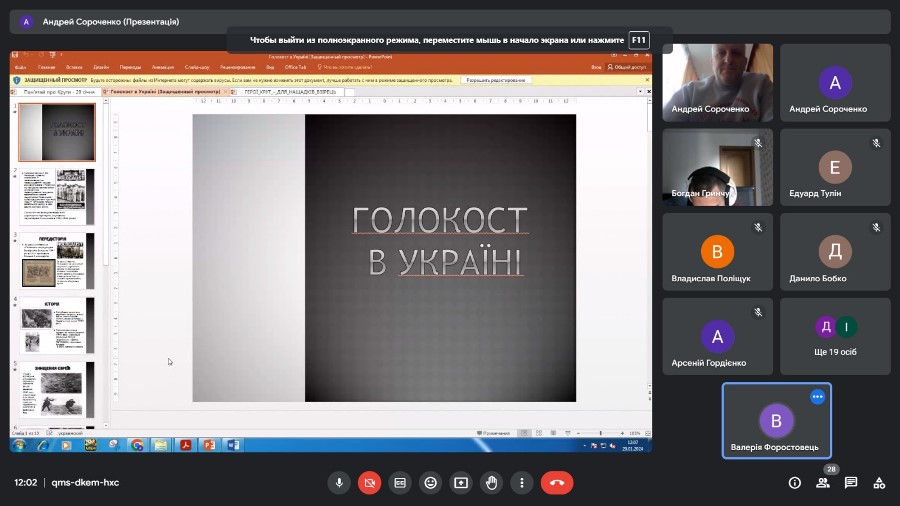Select Богдан Гринчук video tile

[x=717, y=167]
